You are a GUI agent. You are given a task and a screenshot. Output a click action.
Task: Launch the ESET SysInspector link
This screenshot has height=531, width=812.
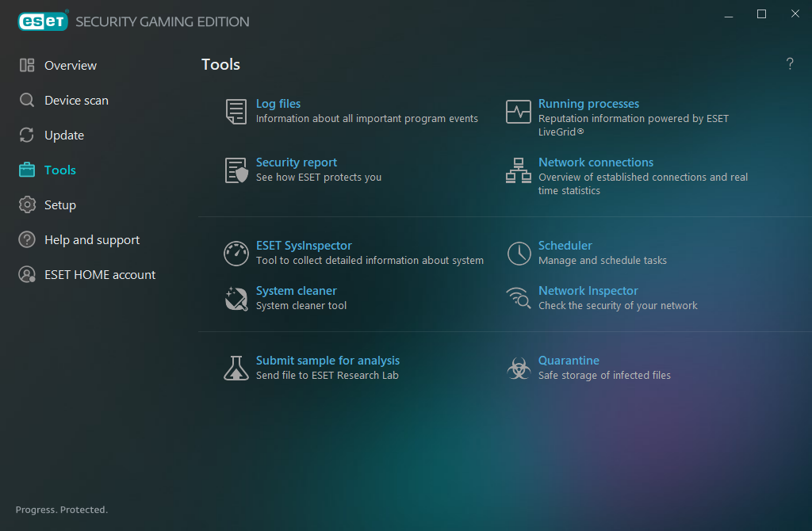[x=304, y=246]
